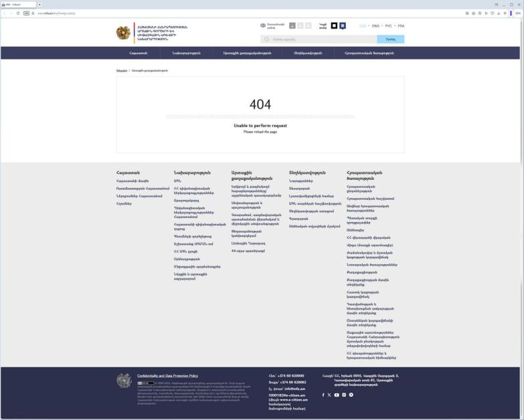
Task: Reload the page via browser refresh icon
Action: click(18, 13)
